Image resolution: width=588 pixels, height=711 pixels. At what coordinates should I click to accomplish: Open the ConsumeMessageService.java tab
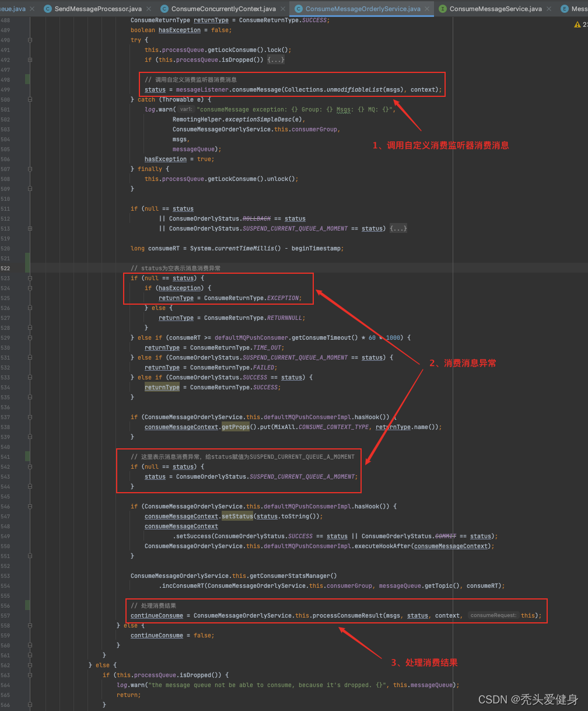(x=495, y=9)
